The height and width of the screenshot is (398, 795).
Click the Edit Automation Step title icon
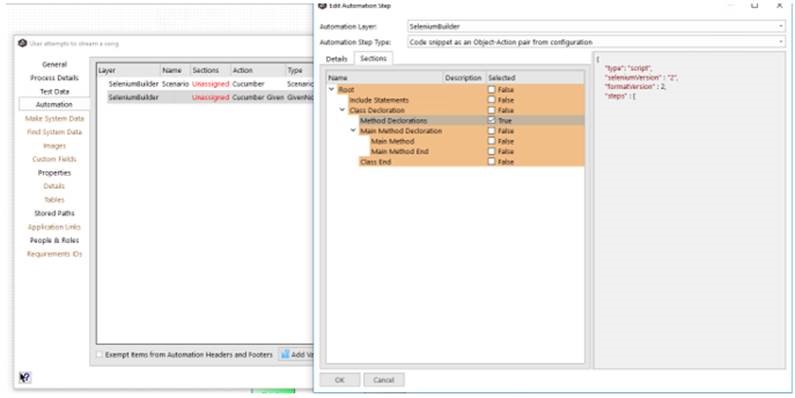tap(322, 5)
